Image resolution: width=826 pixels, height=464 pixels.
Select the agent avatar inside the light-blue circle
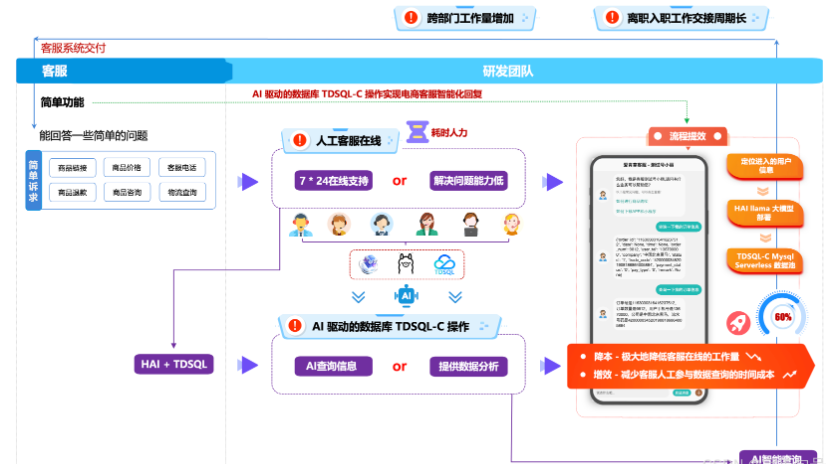click(381, 225)
